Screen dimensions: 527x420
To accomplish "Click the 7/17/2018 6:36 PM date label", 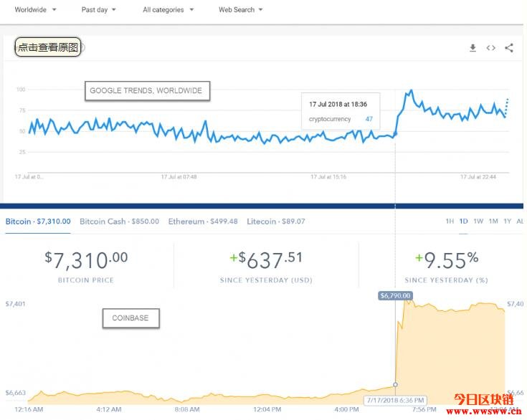I will 395,400.
